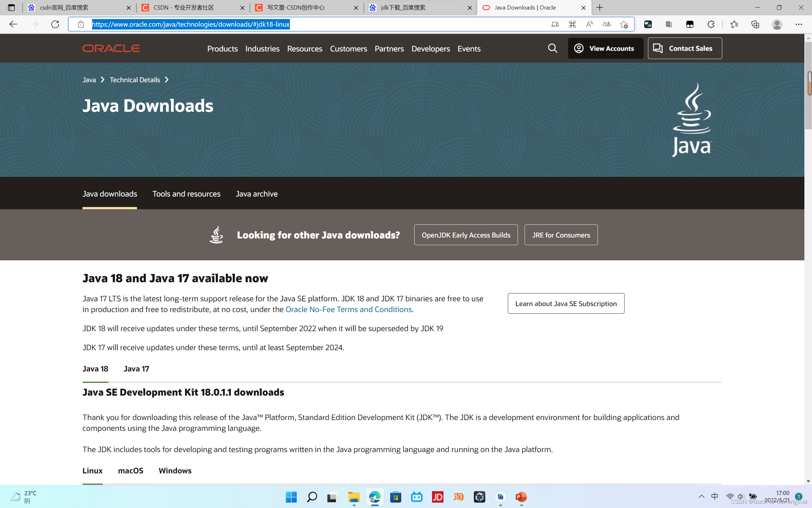Click the Windows Start button

pos(291,497)
